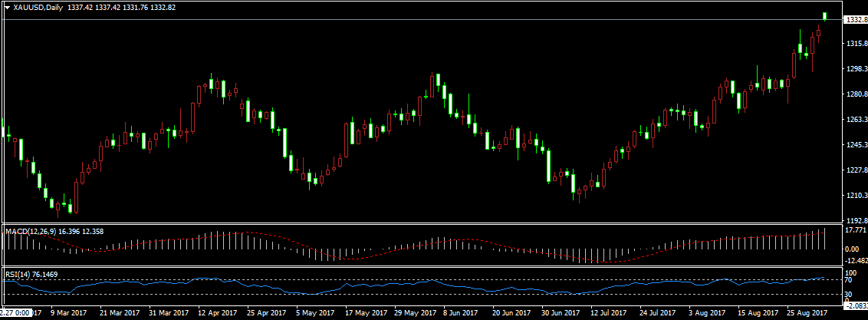Click the MACD 0.00 scale label

(851, 249)
